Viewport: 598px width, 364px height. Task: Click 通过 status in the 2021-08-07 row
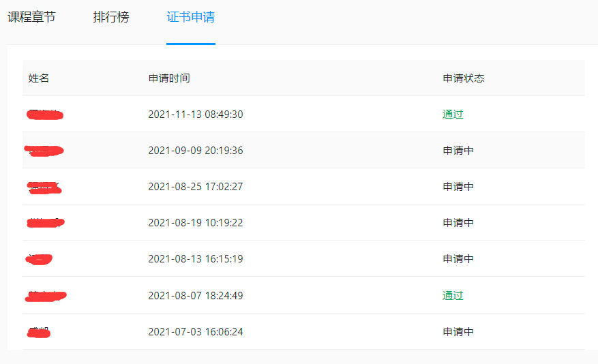[x=453, y=295]
